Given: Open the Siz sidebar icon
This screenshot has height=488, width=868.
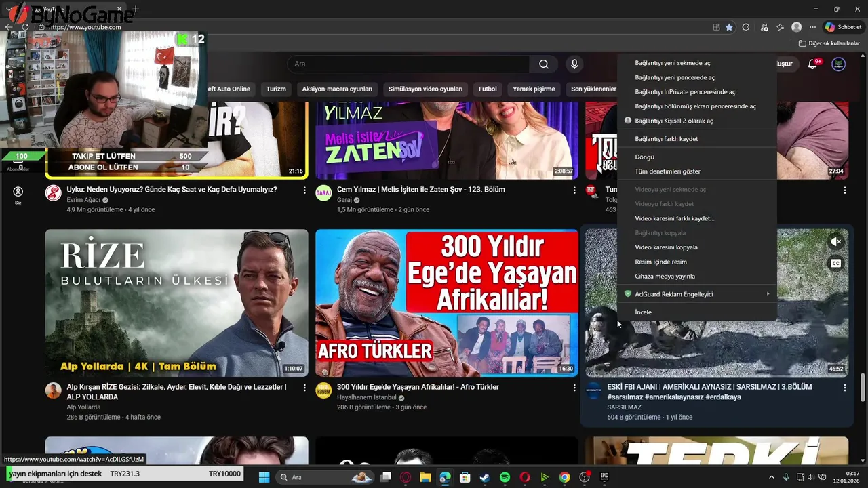Looking at the screenshot, I should [18, 195].
